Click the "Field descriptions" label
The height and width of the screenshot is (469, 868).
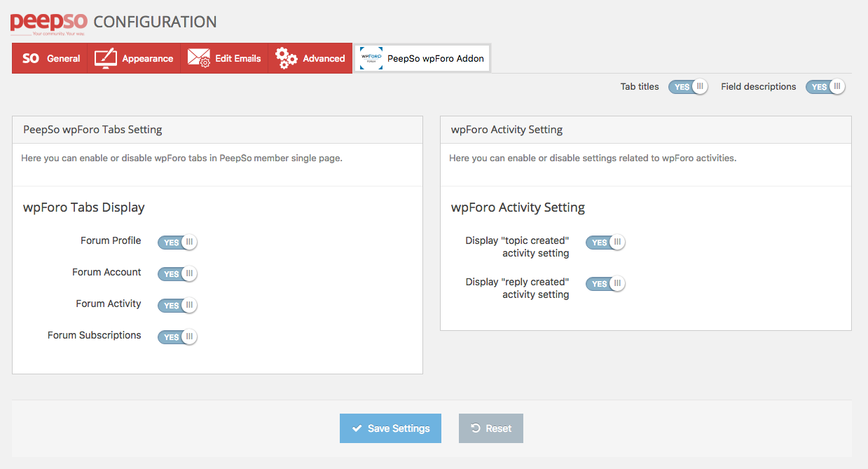(759, 87)
